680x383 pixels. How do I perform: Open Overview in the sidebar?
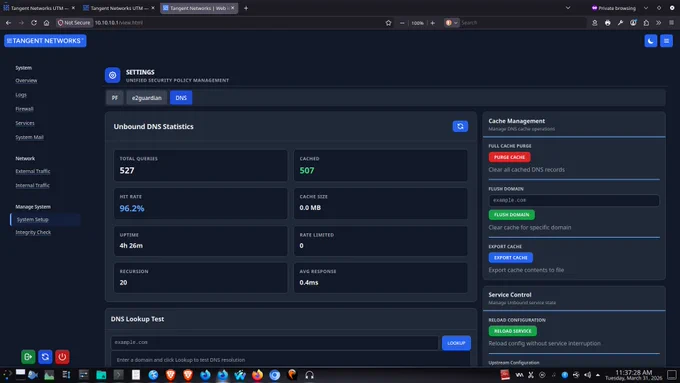click(26, 81)
